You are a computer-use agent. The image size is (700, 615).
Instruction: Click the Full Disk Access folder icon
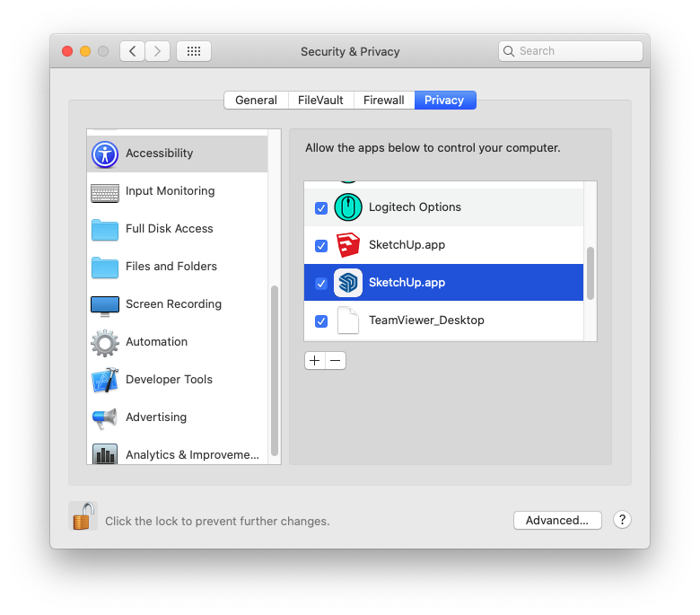(105, 230)
